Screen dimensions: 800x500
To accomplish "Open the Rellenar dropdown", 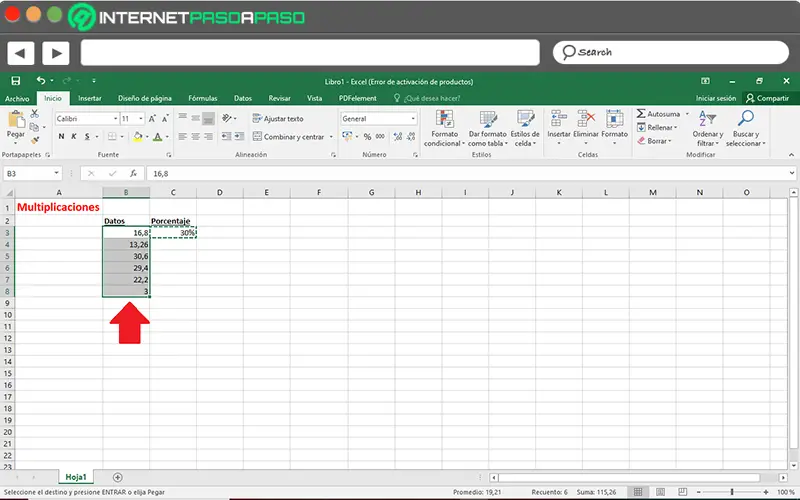I will pos(657,128).
